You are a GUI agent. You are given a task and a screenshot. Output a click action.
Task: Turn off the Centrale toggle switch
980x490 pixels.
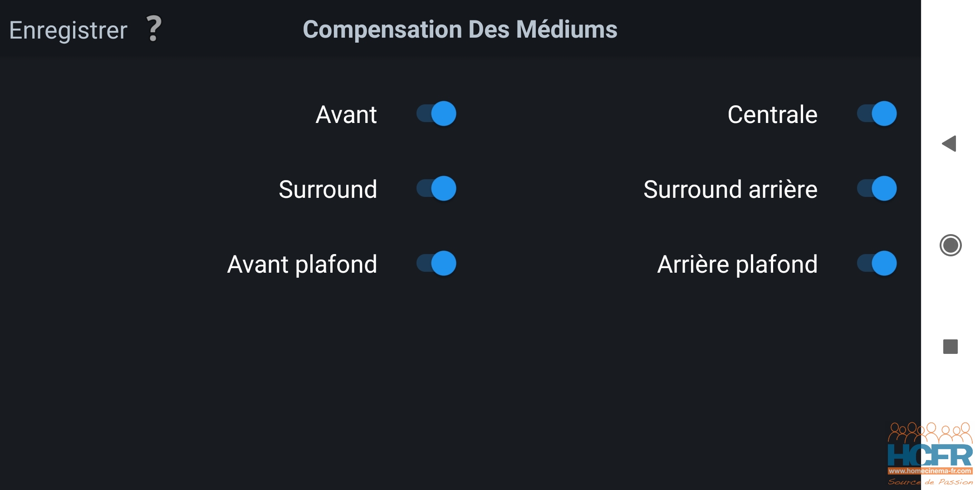click(x=877, y=113)
